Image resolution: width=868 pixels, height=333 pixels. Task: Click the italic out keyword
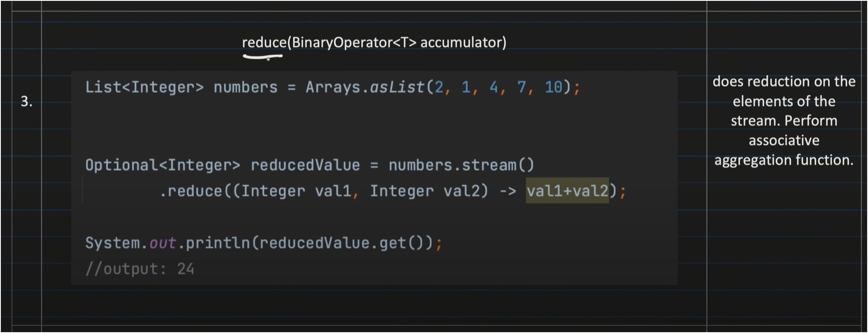tap(162, 243)
